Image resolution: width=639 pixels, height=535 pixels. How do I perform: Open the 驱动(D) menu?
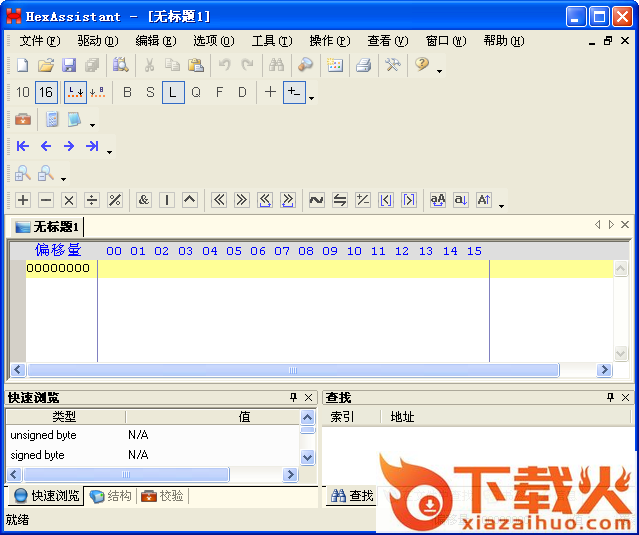[97, 41]
